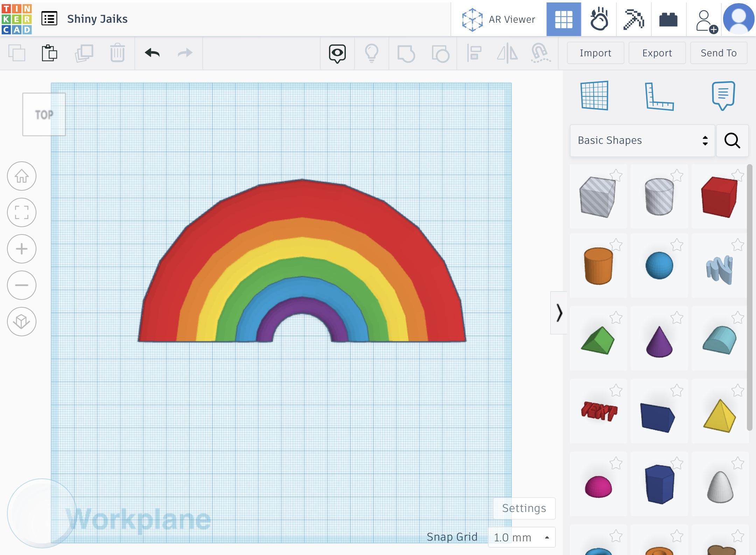This screenshot has width=756, height=555.
Task: Click the Undo arrow
Action: coord(152,53)
